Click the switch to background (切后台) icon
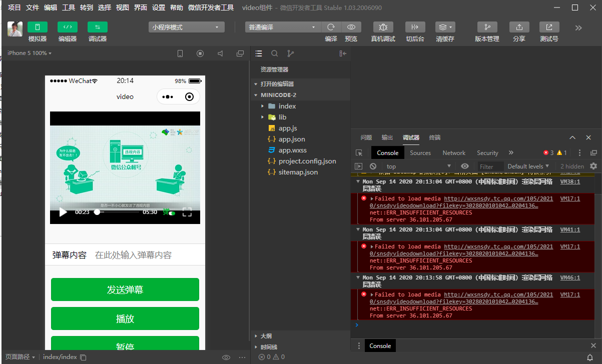The width and height of the screenshot is (602, 364). 415,27
